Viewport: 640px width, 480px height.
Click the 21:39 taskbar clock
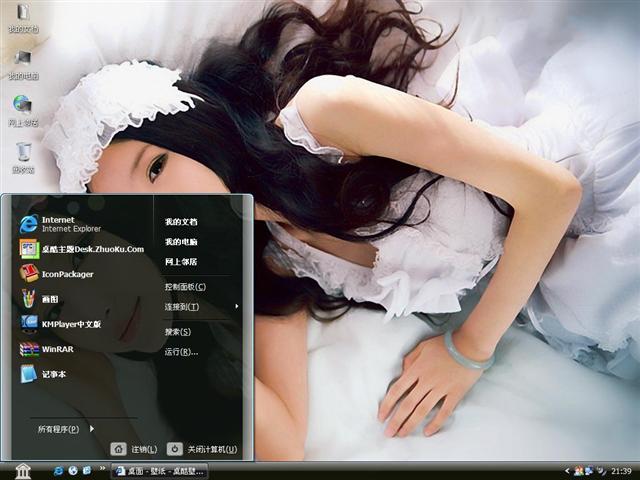tap(621, 471)
